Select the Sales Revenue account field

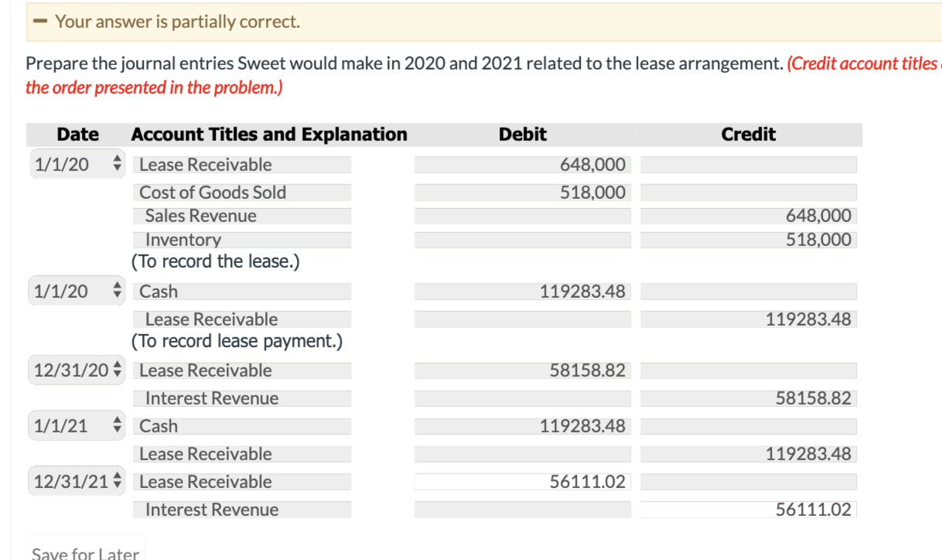coord(242,215)
